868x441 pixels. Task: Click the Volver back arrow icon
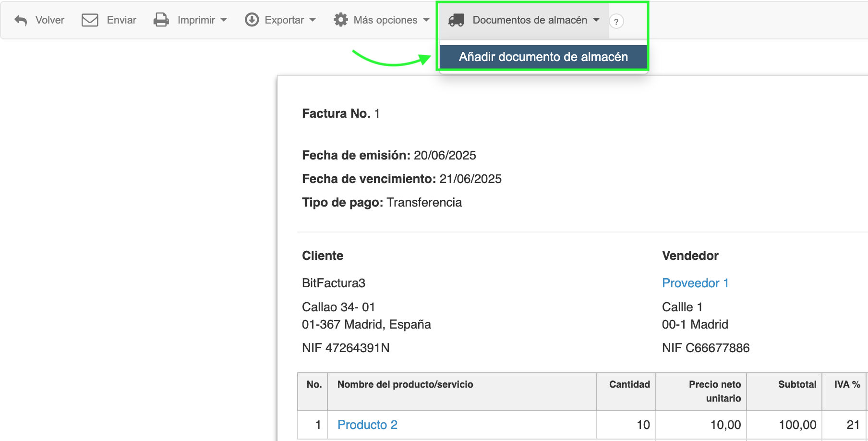[21, 20]
